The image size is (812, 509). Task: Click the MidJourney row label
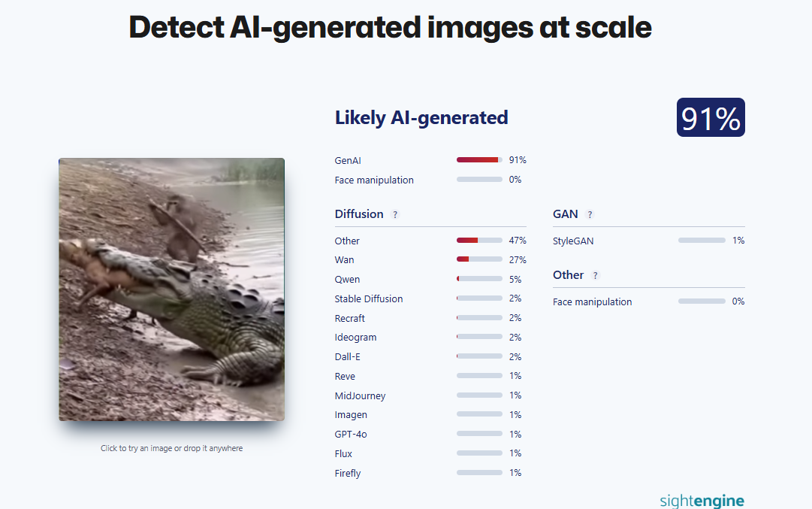coord(360,395)
